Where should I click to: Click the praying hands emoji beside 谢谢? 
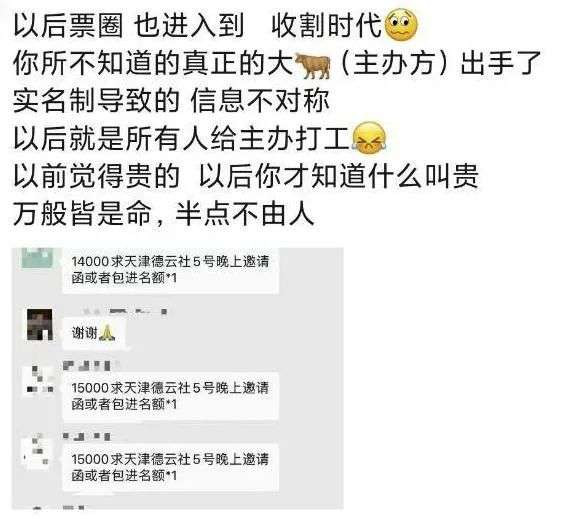[107, 333]
